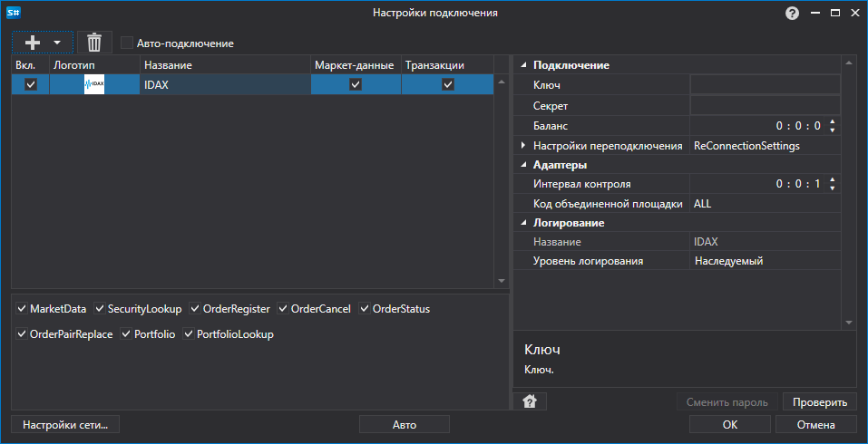Click the Маркет-данные column header
Image resolution: width=868 pixels, height=444 pixels.
point(356,65)
